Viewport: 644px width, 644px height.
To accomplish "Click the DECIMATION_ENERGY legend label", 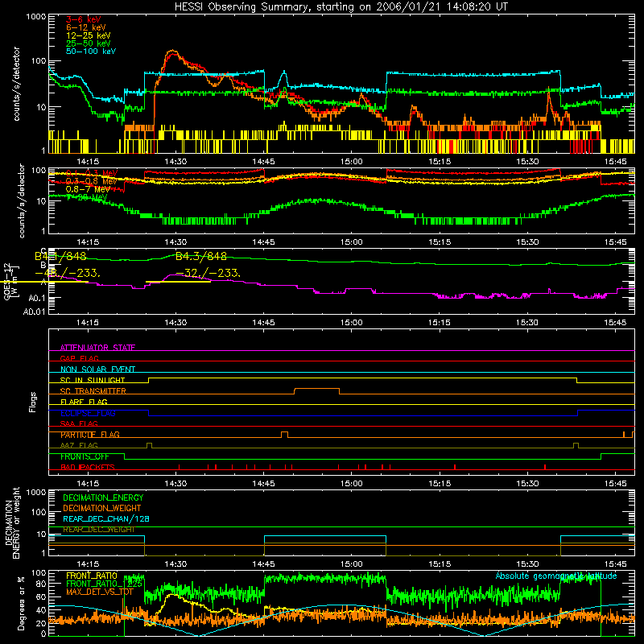I will 103,497.
